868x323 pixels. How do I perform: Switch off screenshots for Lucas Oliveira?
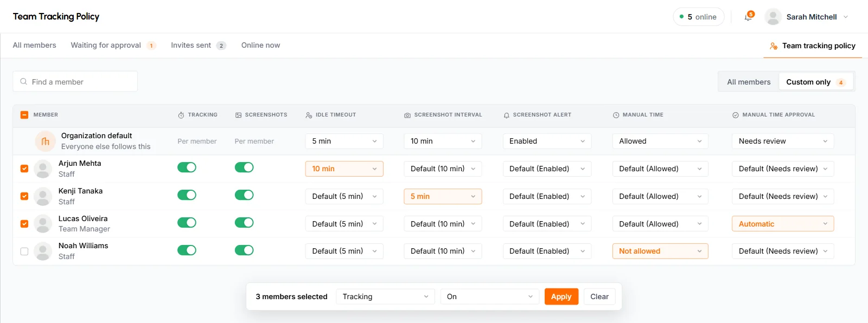(x=244, y=223)
